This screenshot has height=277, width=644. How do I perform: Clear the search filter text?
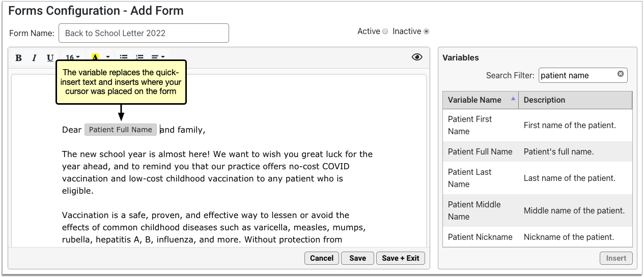pos(621,74)
